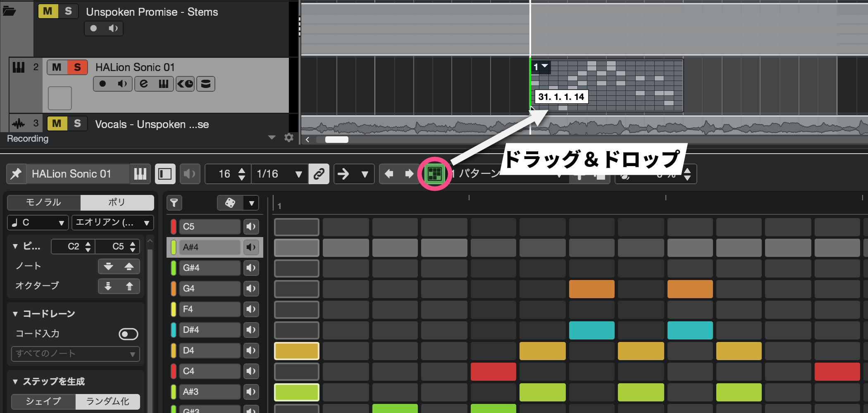Select the ランダム化 tab
Image resolution: width=868 pixels, height=413 pixels.
[107, 401]
